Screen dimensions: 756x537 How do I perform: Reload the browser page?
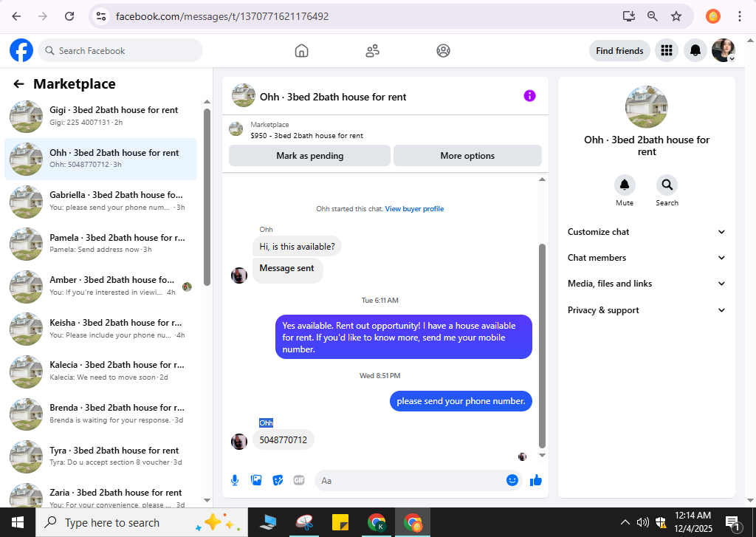click(69, 16)
